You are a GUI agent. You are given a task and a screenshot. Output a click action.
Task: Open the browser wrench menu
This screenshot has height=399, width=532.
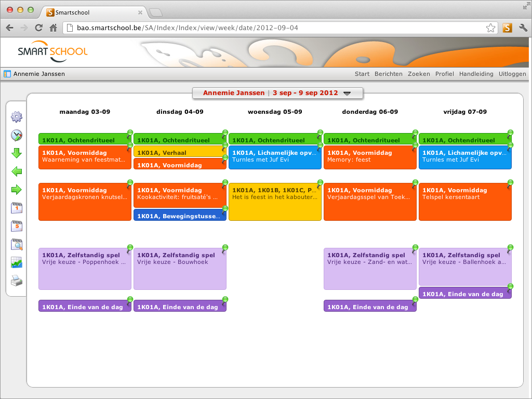point(523,28)
